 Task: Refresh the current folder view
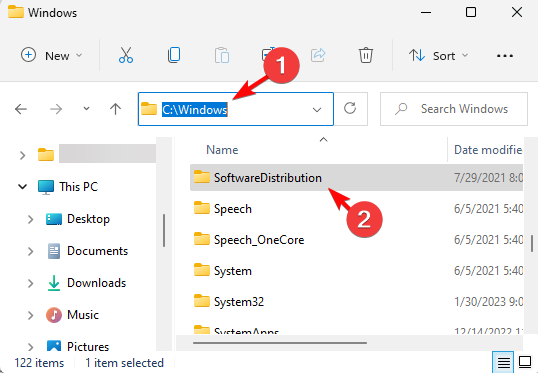click(x=350, y=109)
